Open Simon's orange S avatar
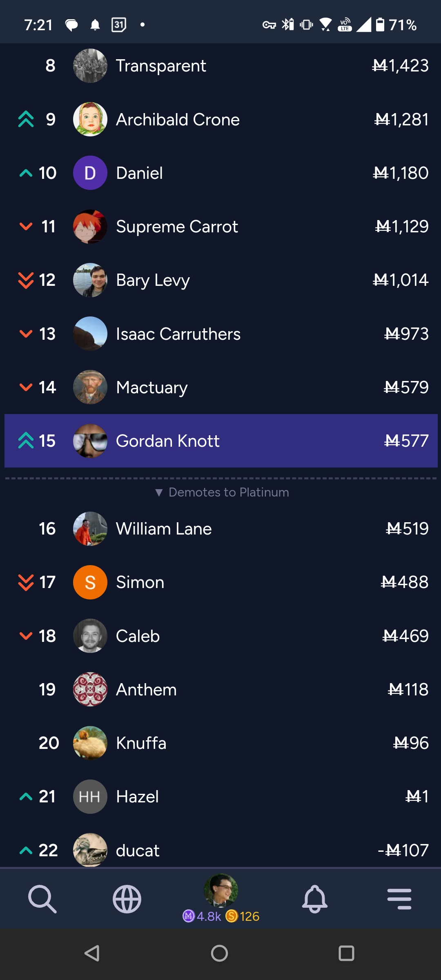441x980 pixels. click(90, 582)
